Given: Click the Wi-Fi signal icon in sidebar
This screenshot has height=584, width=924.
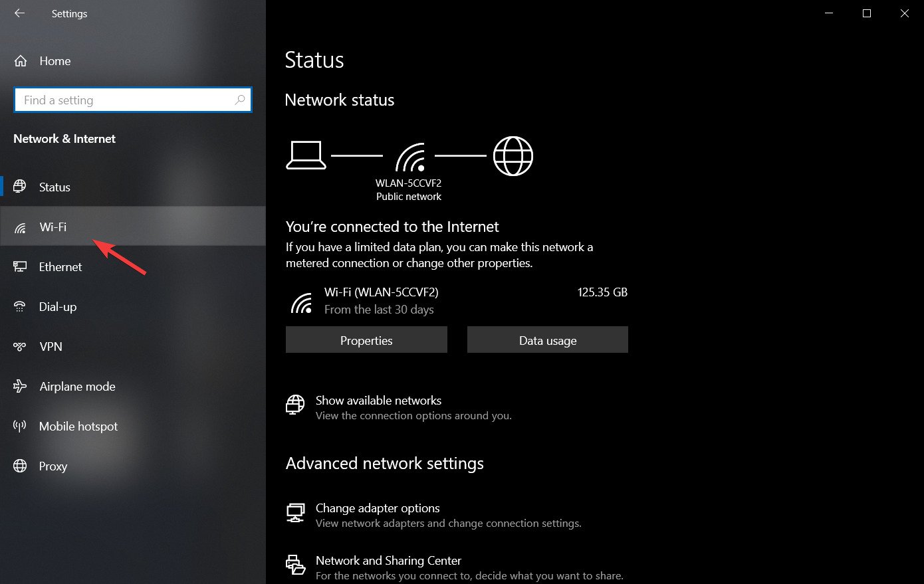Looking at the screenshot, I should (x=20, y=227).
